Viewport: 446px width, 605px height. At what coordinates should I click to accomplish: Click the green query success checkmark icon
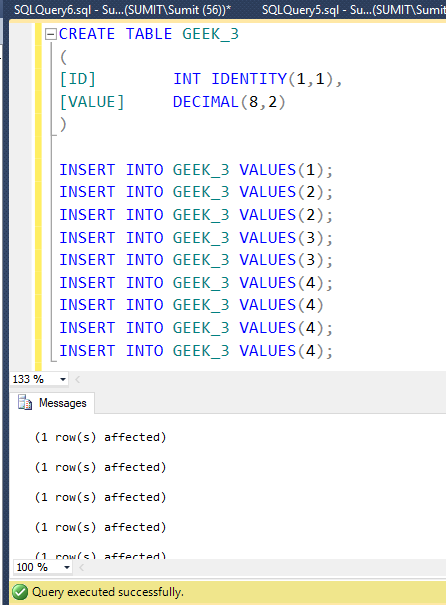[x=20, y=592]
